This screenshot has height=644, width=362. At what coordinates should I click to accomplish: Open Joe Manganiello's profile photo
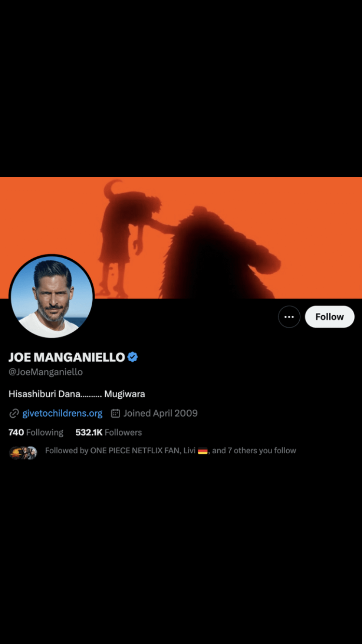coord(52,296)
